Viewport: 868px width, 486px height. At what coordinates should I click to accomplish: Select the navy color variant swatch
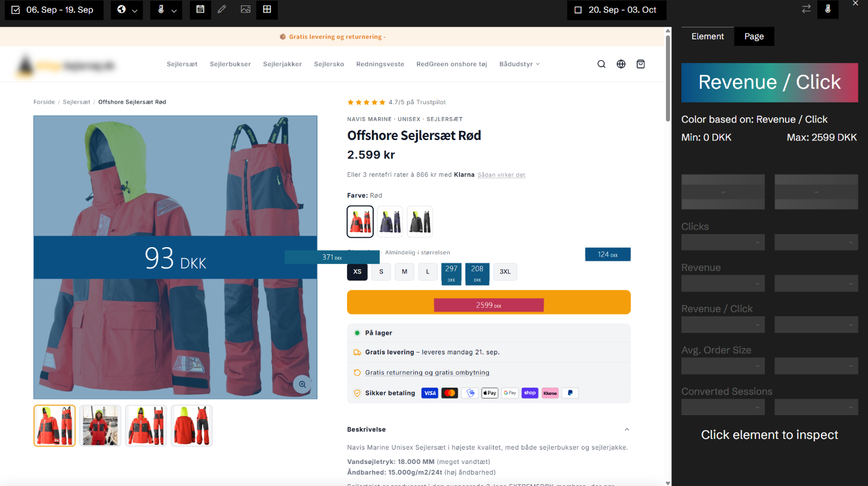[x=390, y=222]
